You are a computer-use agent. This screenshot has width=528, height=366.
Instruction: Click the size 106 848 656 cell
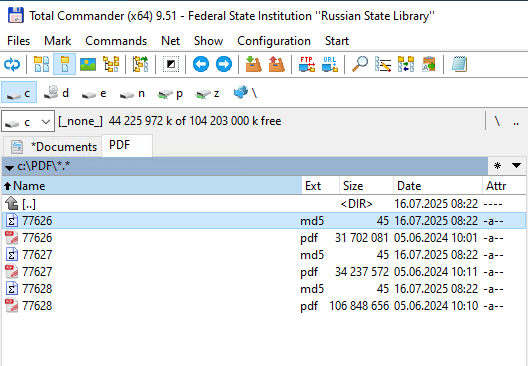[359, 306]
